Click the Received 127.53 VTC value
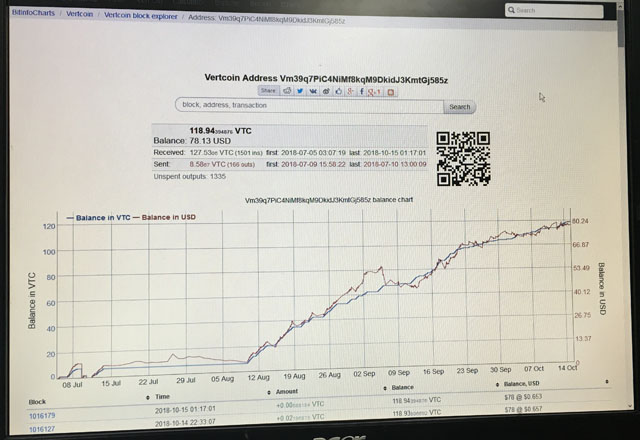 [x=226, y=153]
